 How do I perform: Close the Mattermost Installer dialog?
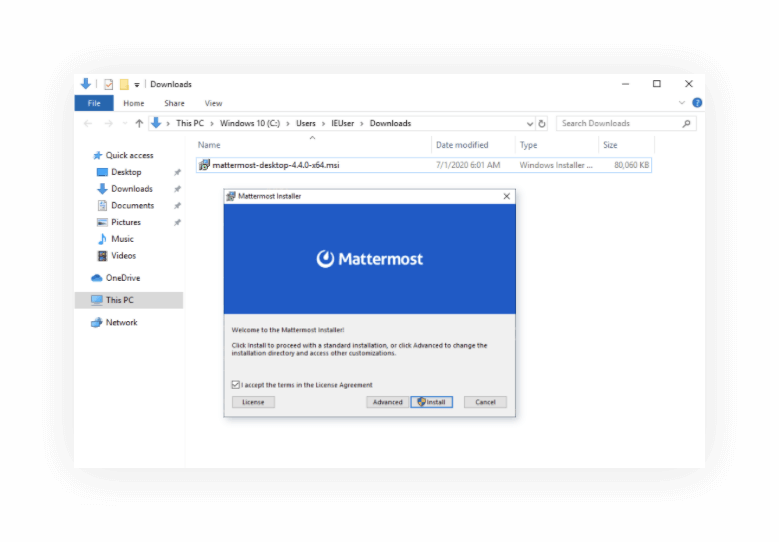506,196
